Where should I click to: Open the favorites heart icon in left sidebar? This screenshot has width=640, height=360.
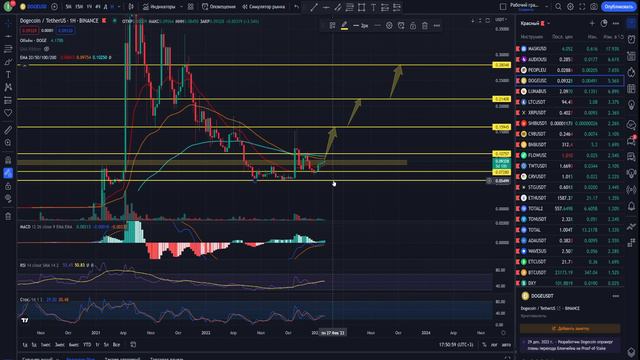tap(8, 113)
